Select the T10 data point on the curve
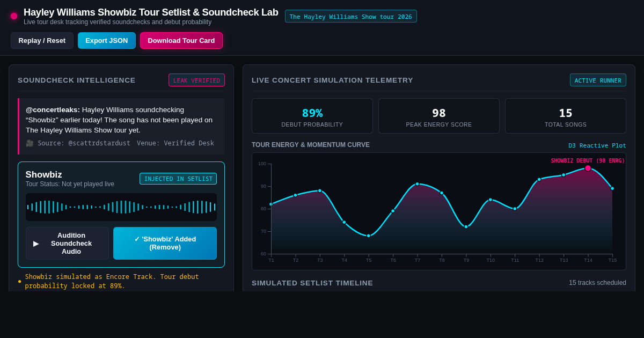 click(x=491, y=200)
